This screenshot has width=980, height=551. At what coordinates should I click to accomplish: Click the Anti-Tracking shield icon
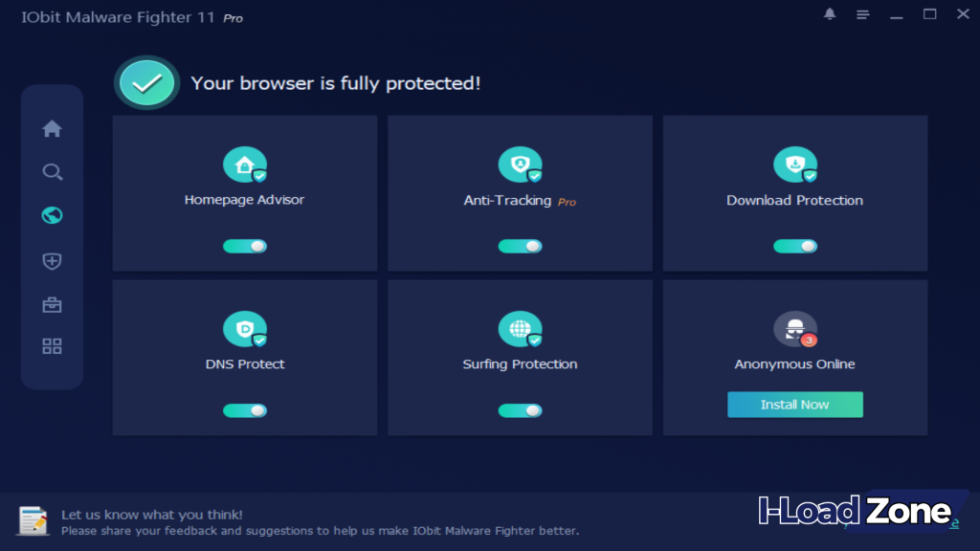point(520,165)
